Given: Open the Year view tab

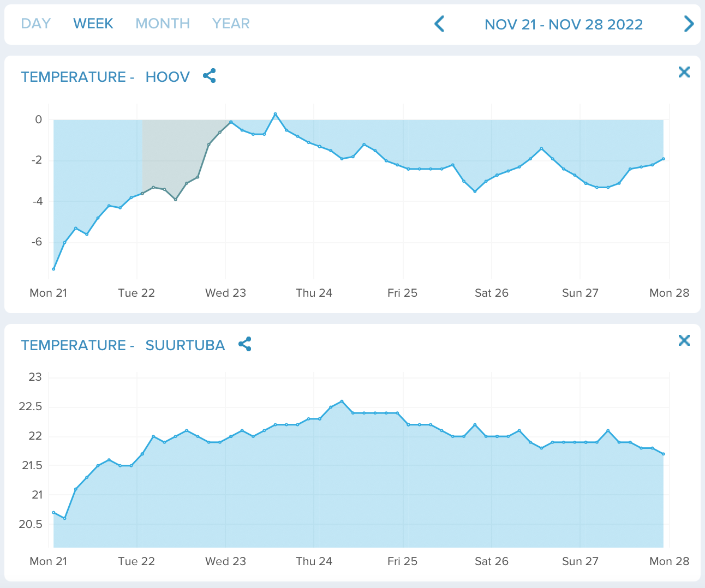Looking at the screenshot, I should (231, 23).
